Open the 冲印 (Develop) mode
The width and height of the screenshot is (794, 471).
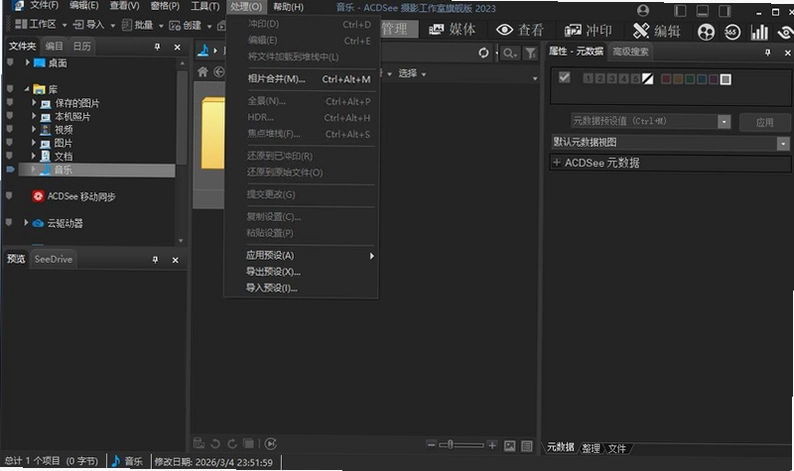coord(588,30)
